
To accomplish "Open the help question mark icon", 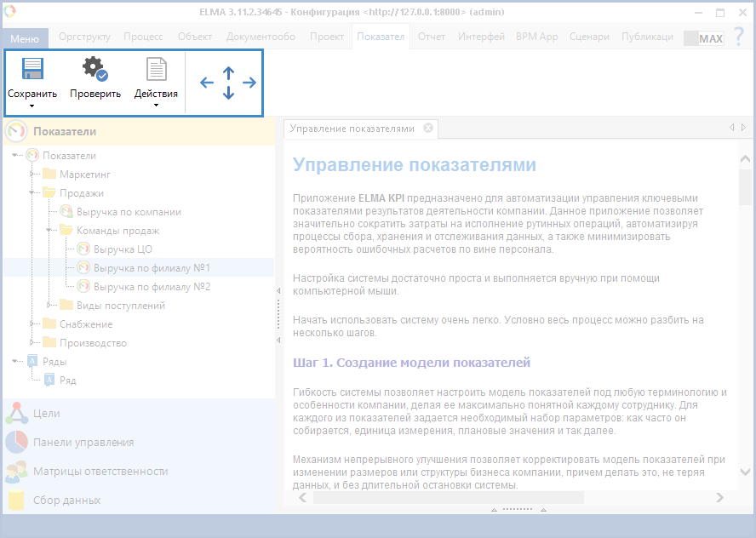I will click(x=739, y=37).
